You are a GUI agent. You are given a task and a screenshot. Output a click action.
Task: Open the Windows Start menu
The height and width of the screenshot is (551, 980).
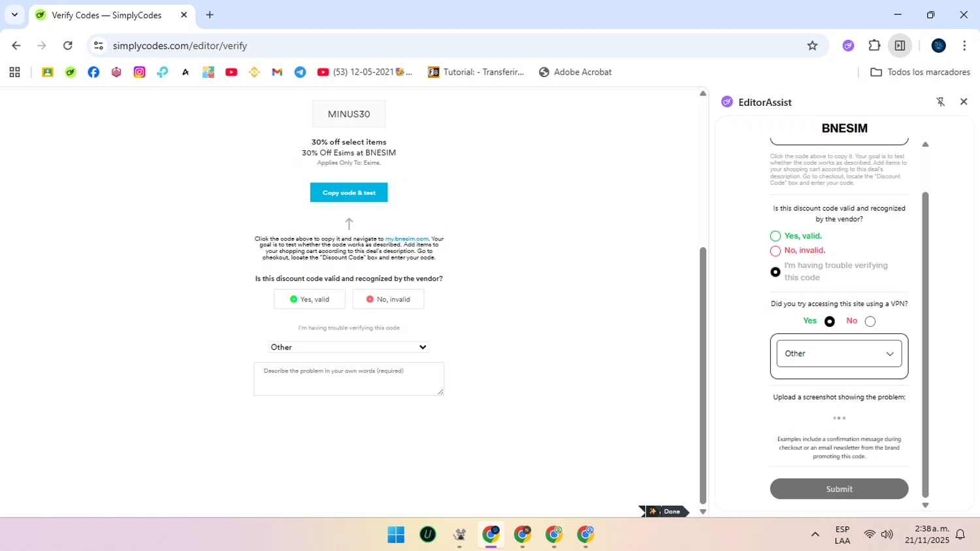[x=396, y=535]
